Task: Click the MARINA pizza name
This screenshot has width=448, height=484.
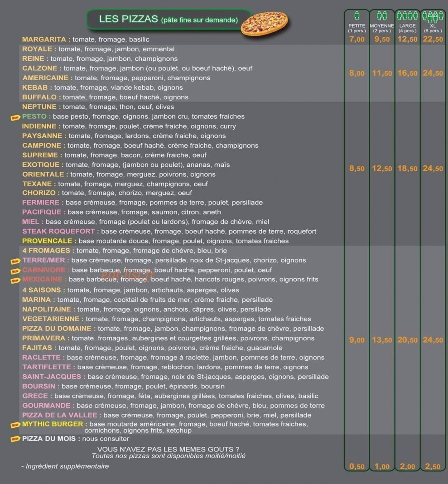Action: click(x=36, y=300)
